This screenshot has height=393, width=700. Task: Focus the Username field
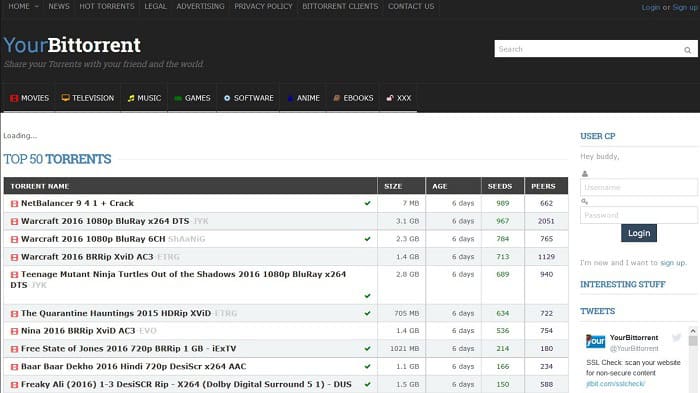pyautogui.click(x=639, y=187)
